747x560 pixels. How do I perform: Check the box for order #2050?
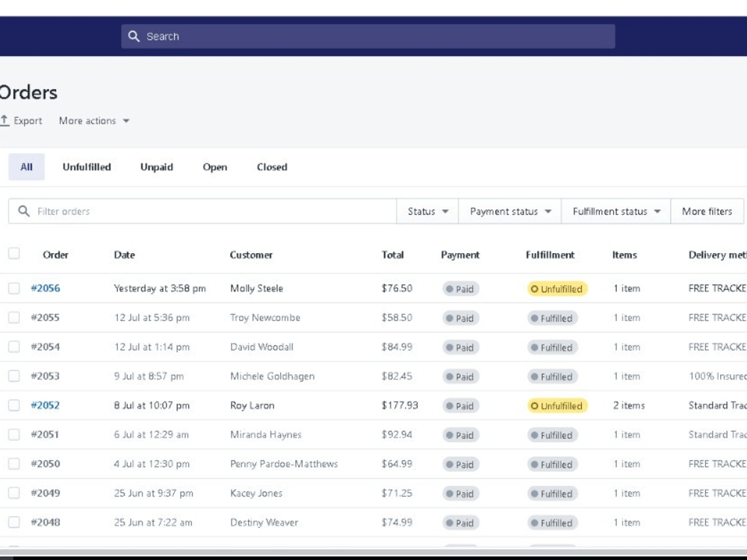[13, 464]
